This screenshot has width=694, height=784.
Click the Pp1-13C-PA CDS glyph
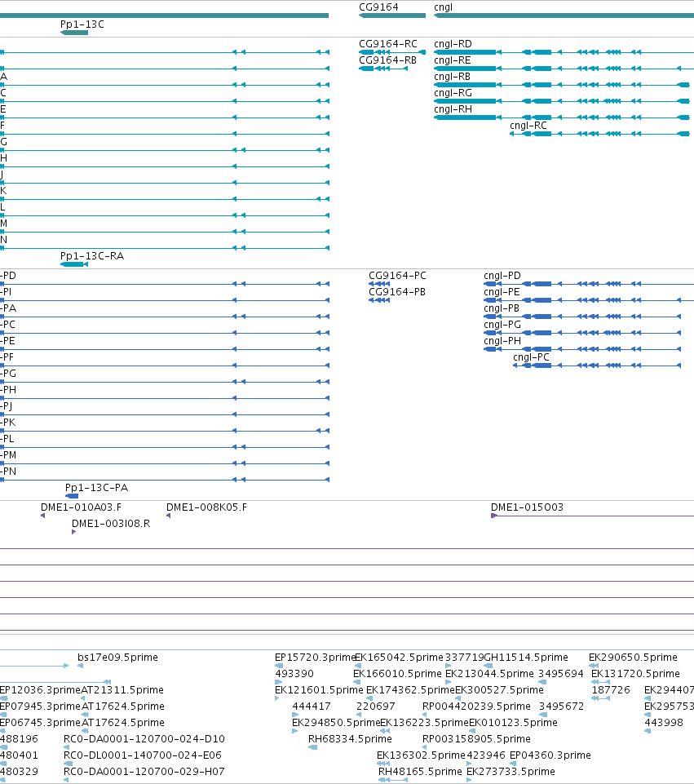tap(72, 496)
